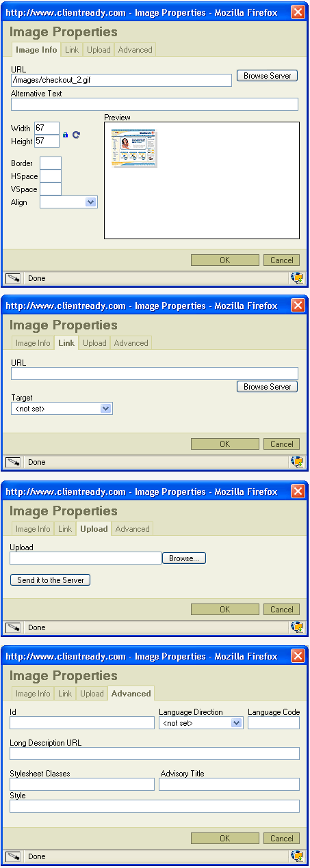Click the status bar pen icon under the Preview dialog
The height and width of the screenshot is (868, 310).
13,278
